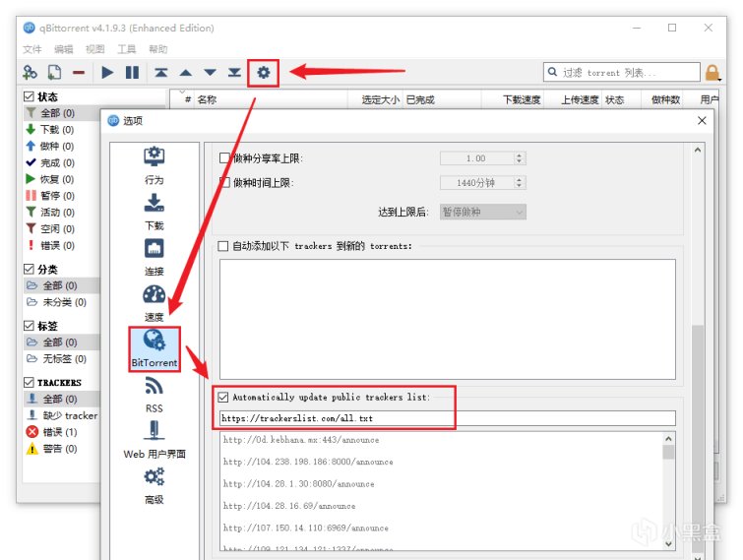Toggle the 分类 sidebar section checkbox
The height and width of the screenshot is (560, 743).
tap(29, 269)
